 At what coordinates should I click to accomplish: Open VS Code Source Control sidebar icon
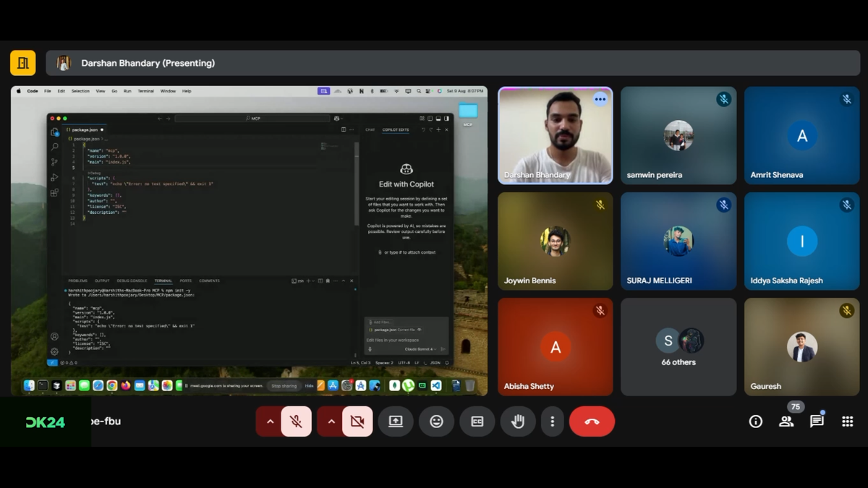54,162
